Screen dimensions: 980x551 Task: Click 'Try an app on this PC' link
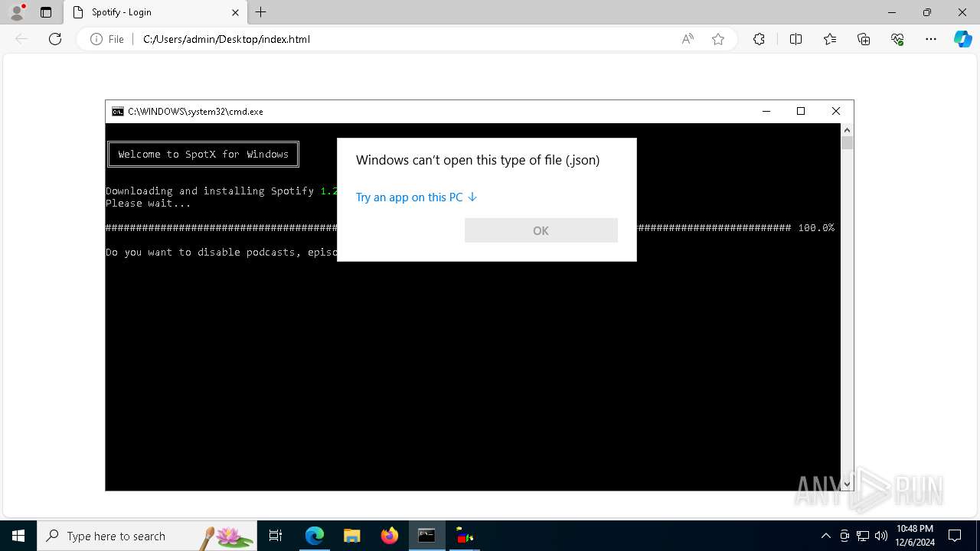tap(416, 197)
